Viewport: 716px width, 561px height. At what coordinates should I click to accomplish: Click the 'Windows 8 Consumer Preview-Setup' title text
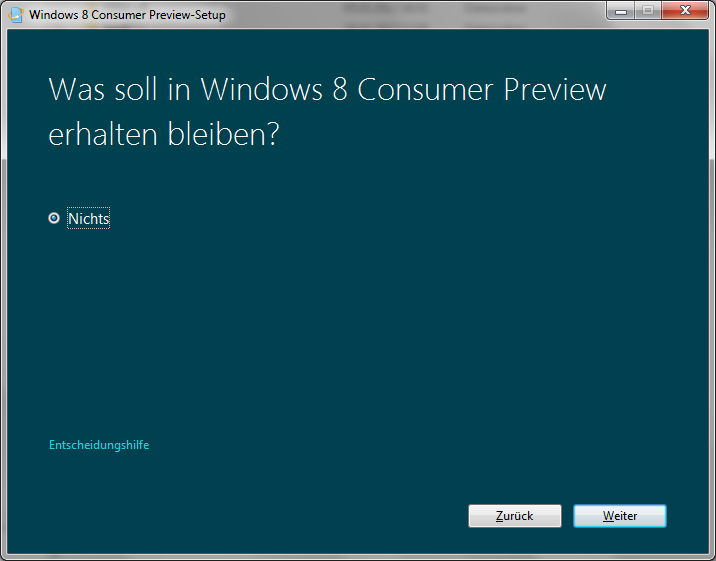coord(127,15)
